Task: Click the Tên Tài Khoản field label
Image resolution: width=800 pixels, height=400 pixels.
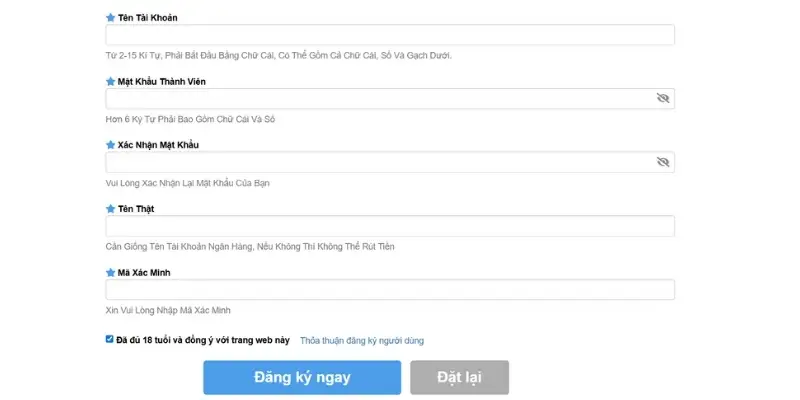Action: point(147,18)
